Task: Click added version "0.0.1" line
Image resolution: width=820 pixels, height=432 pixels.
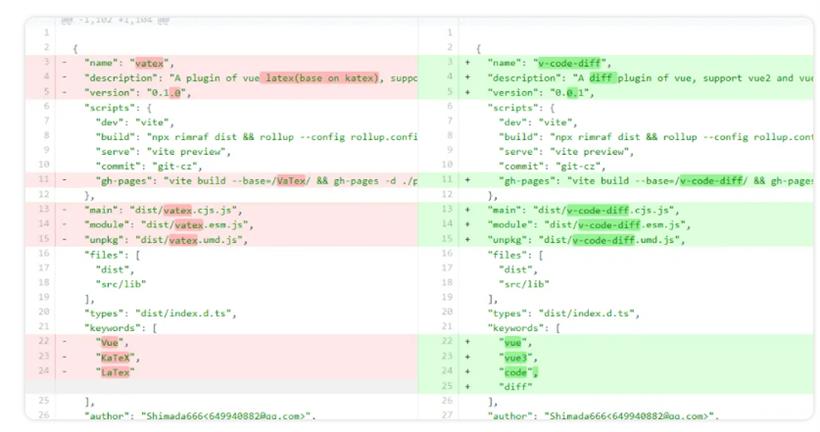Action: [x=616, y=93]
